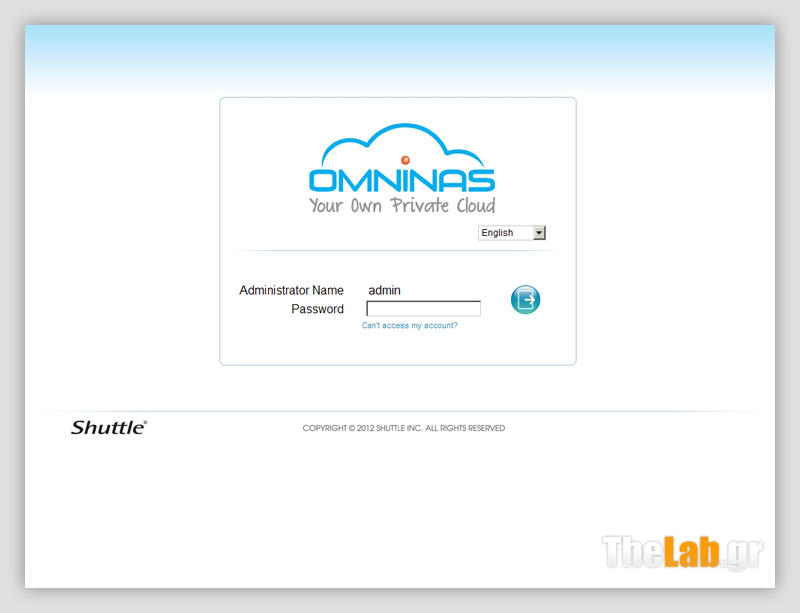Select the teal circular submit icon
This screenshot has height=613, width=800.
coord(525,299)
